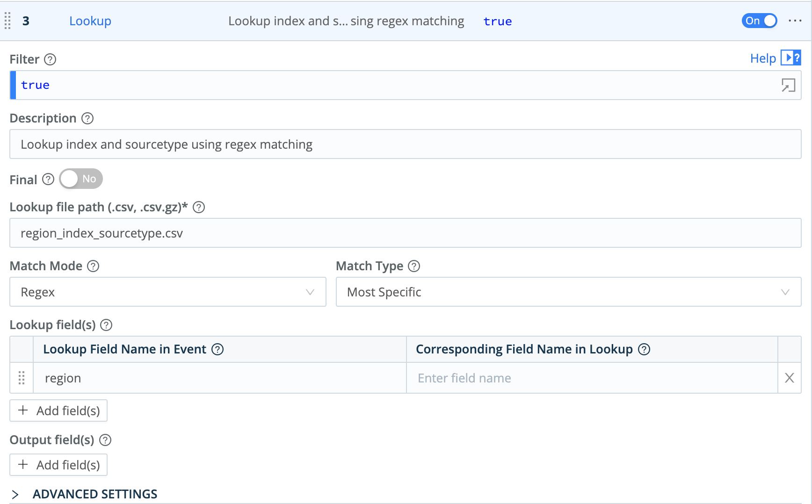Grab the region row drag handle

tap(22, 378)
